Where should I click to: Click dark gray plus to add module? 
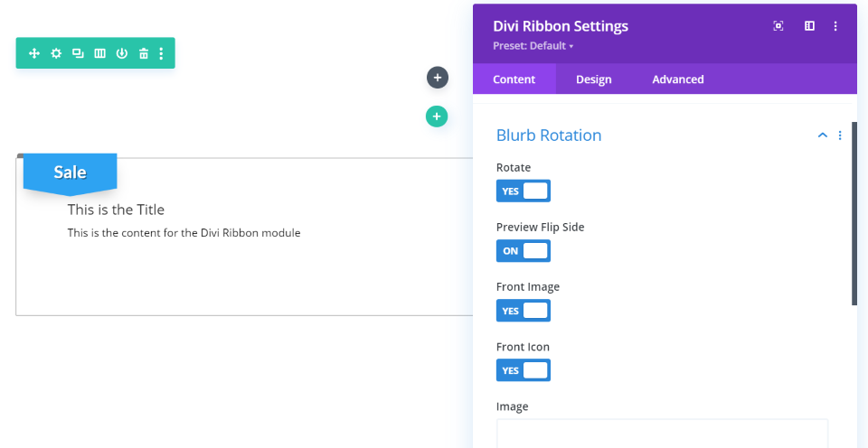point(437,78)
